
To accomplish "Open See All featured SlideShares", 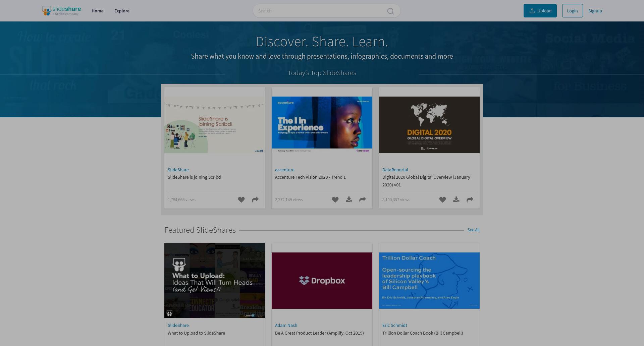I will 474,230.
